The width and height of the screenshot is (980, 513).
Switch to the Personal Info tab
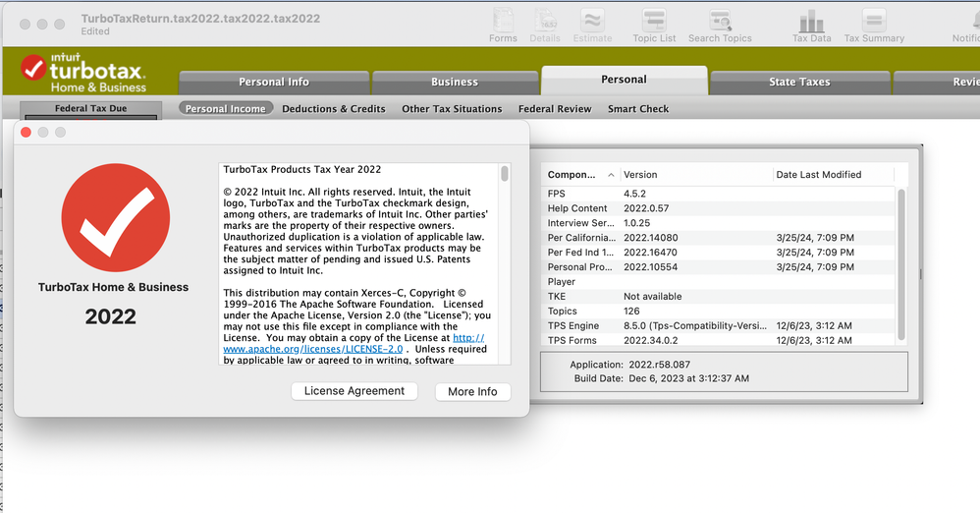(274, 82)
